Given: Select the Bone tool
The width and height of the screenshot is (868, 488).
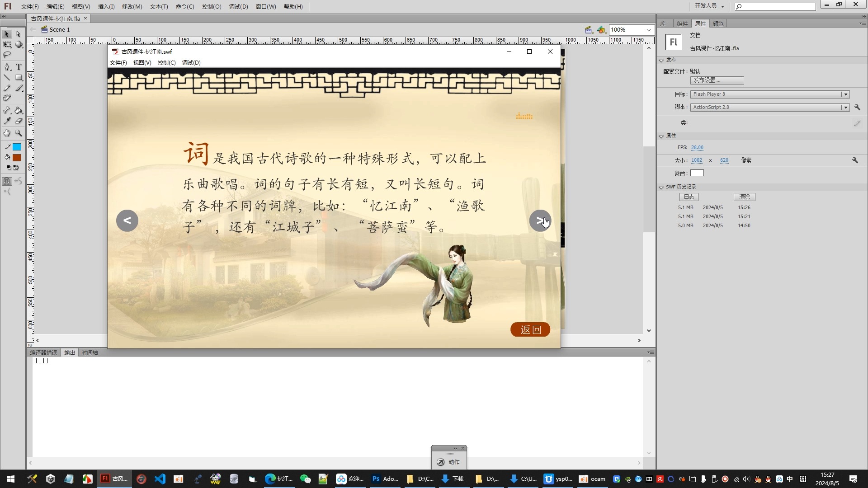Looking at the screenshot, I should click(7, 111).
